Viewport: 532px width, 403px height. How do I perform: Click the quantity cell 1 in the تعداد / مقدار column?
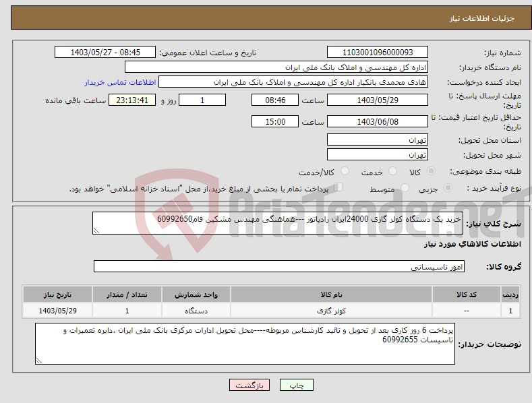[127, 311]
